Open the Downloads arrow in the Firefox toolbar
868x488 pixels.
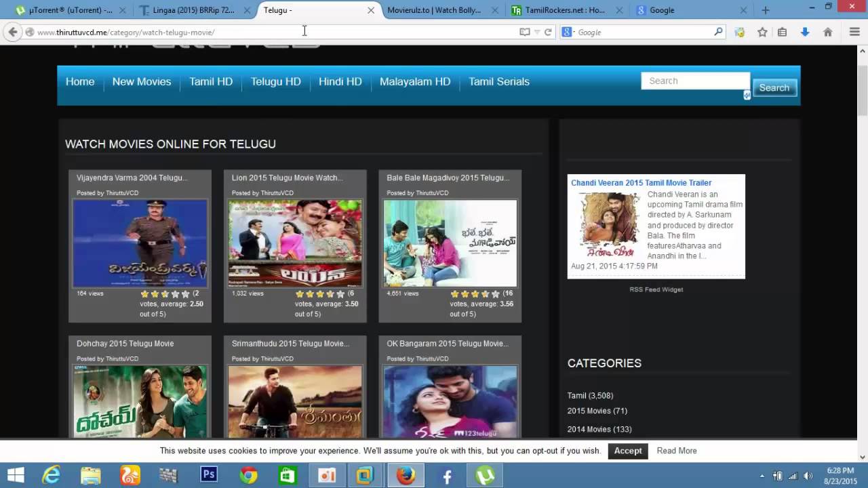(x=805, y=32)
